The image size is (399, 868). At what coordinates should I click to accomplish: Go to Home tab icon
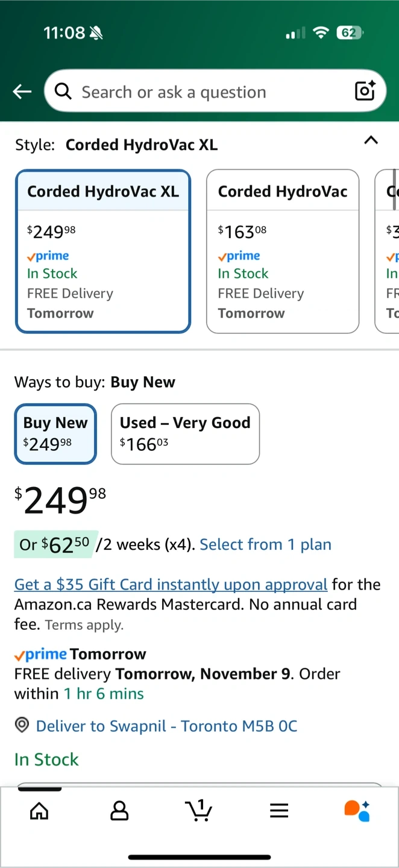pyautogui.click(x=39, y=811)
